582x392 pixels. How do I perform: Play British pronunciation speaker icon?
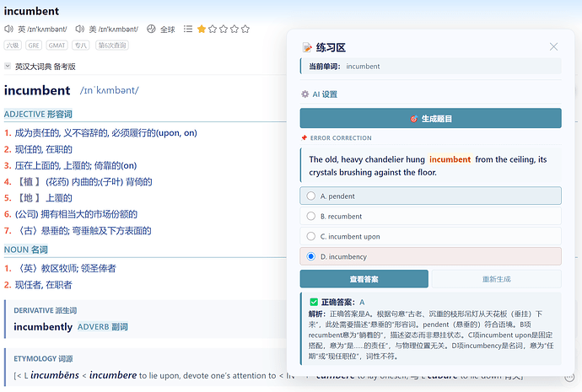click(x=8, y=29)
